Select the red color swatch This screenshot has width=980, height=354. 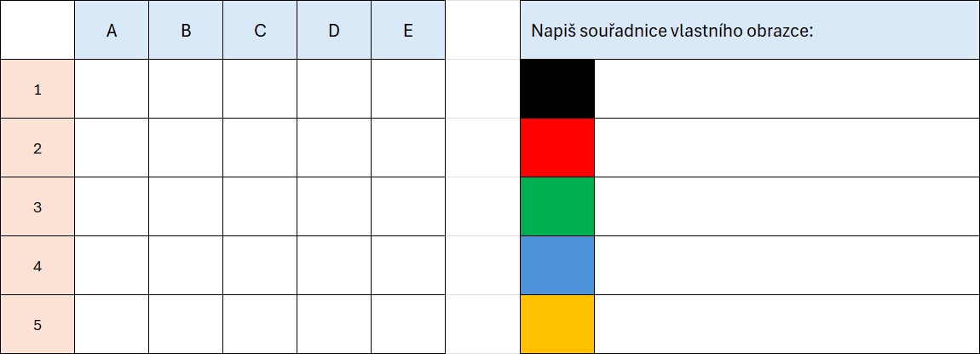pos(557,148)
